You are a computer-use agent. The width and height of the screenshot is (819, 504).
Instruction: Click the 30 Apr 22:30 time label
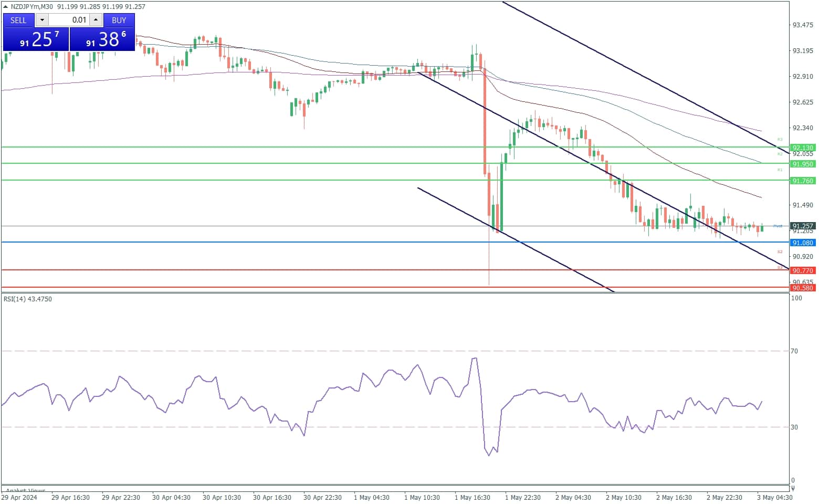pos(322,498)
